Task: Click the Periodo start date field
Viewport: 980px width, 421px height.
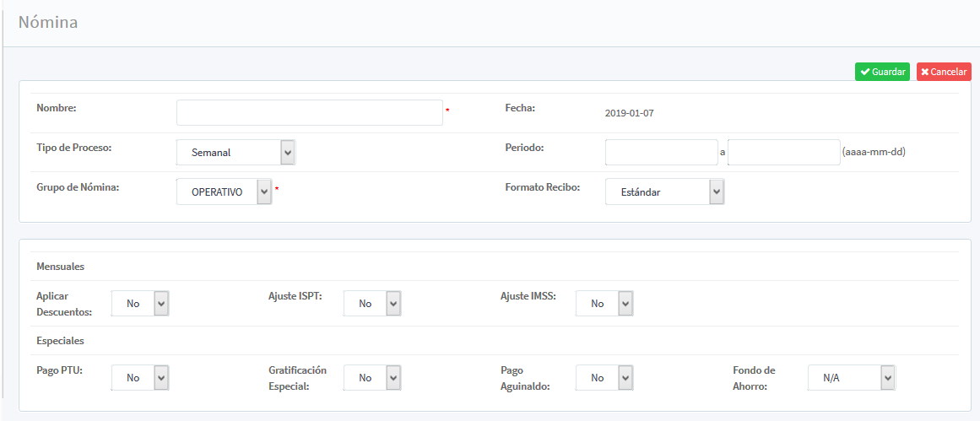Action: coord(661,153)
